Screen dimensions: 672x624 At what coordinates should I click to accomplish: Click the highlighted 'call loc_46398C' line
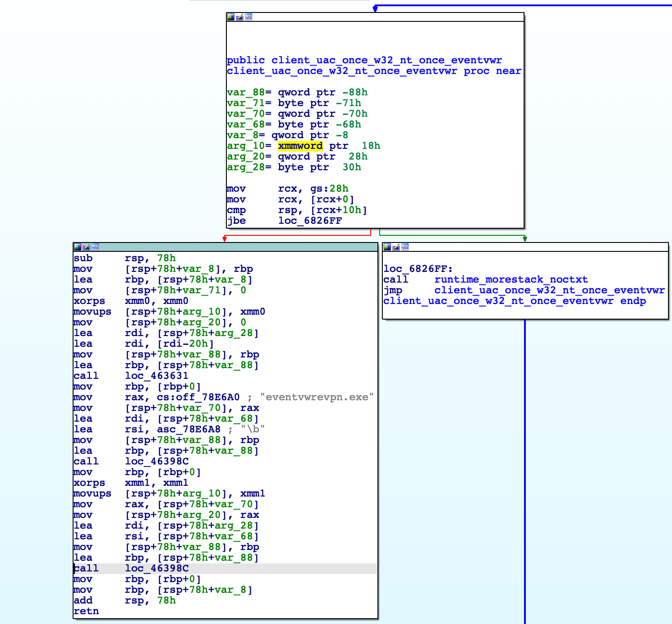225,568
